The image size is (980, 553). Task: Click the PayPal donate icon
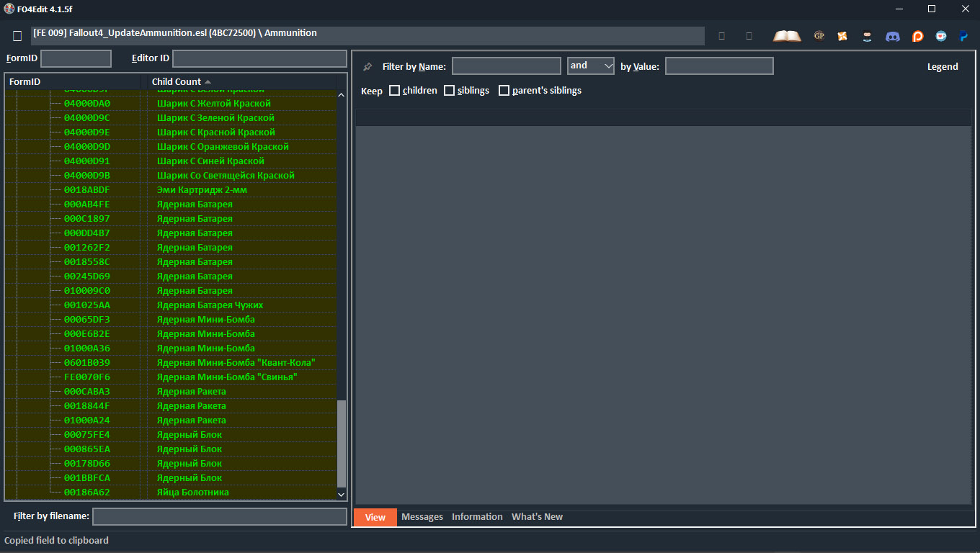point(963,36)
